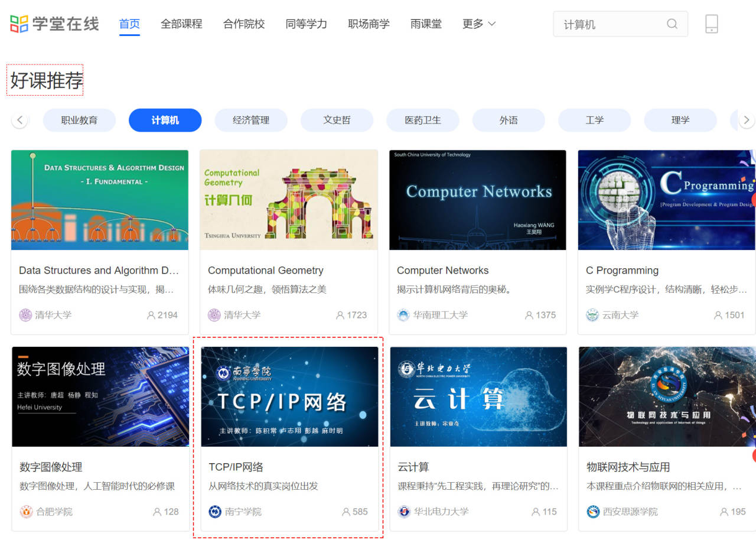756x540 pixels.
Task: Open the C Programming course title
Action: tap(622, 271)
